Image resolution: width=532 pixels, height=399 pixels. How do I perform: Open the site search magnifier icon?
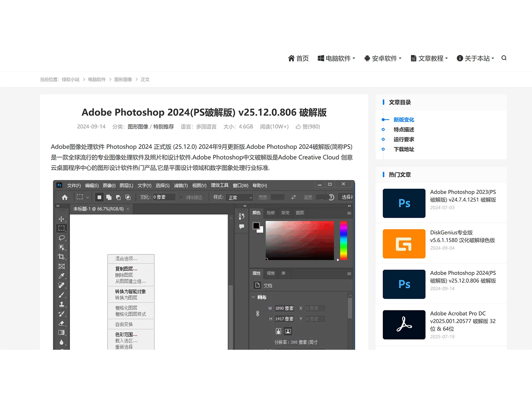tap(504, 58)
